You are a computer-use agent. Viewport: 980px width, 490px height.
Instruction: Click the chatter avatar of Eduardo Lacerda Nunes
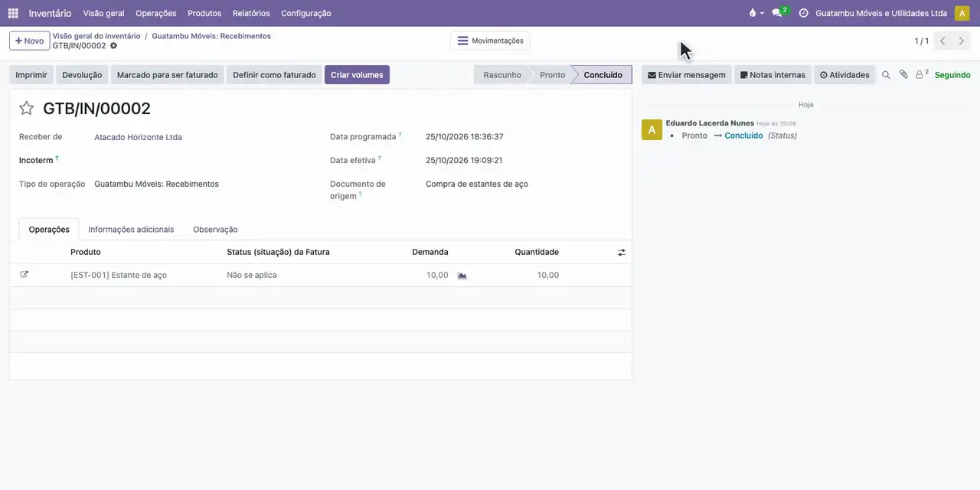[652, 129]
